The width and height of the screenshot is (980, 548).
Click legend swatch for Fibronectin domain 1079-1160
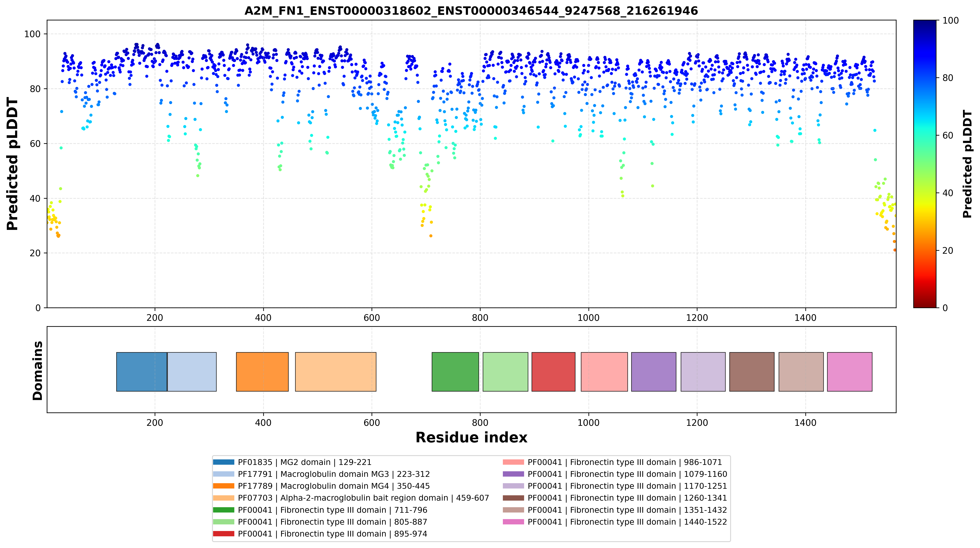coord(513,474)
